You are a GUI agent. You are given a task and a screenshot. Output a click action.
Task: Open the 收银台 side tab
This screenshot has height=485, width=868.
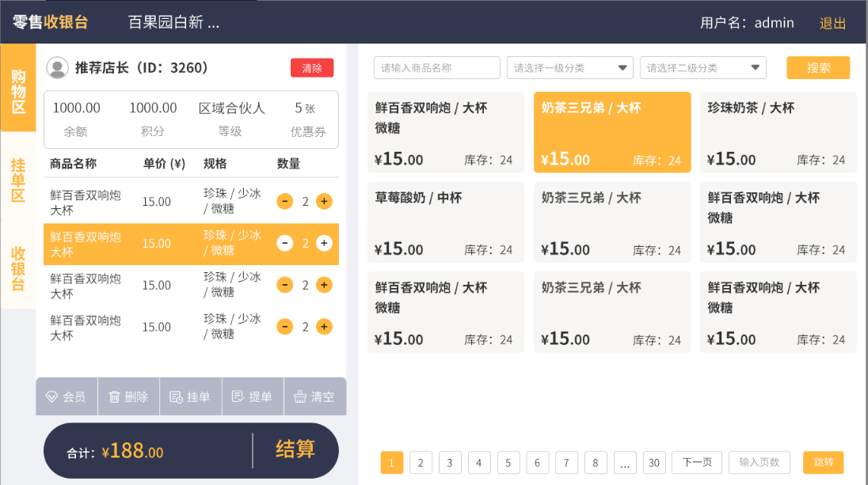(18, 269)
